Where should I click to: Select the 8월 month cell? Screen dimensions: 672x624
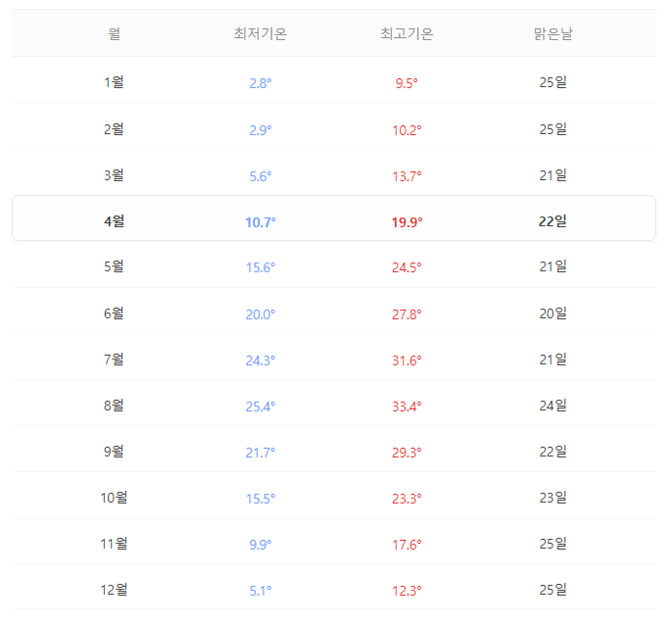(x=114, y=406)
